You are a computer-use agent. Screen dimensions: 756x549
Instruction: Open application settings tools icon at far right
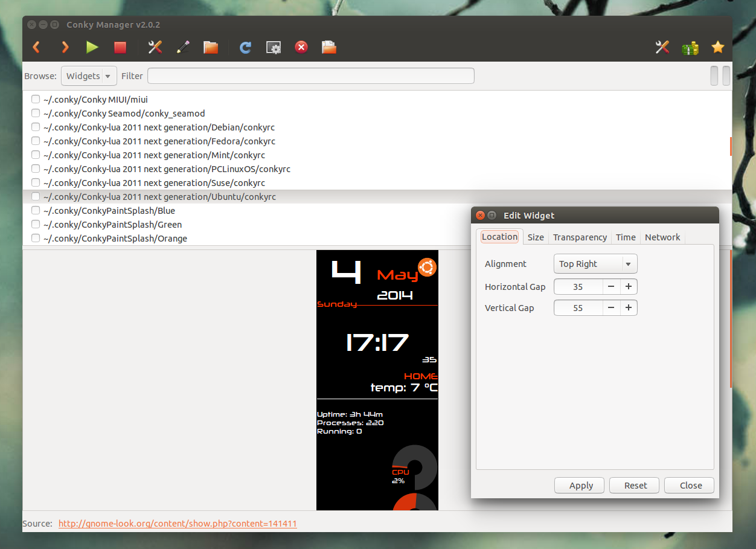coord(662,47)
